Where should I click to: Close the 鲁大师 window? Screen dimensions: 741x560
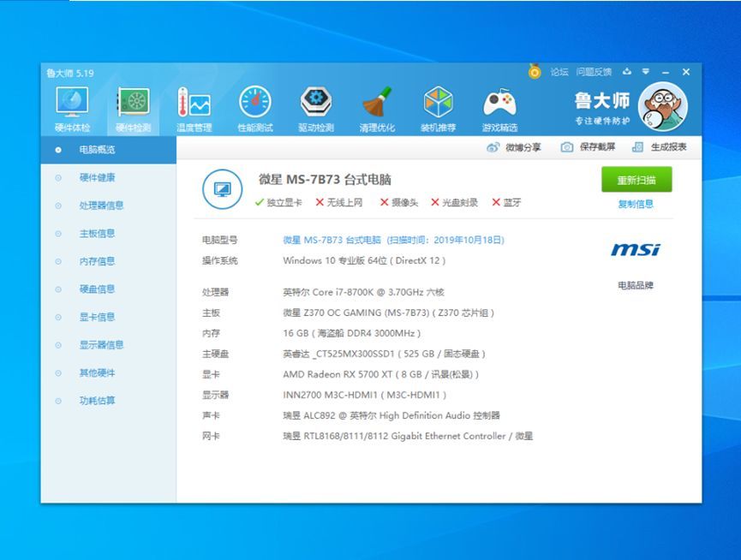pyautogui.click(x=686, y=72)
